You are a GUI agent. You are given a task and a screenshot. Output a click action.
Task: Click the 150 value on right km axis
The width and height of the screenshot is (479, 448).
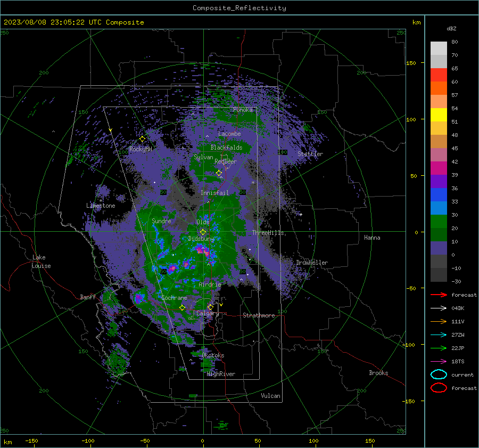(x=411, y=63)
